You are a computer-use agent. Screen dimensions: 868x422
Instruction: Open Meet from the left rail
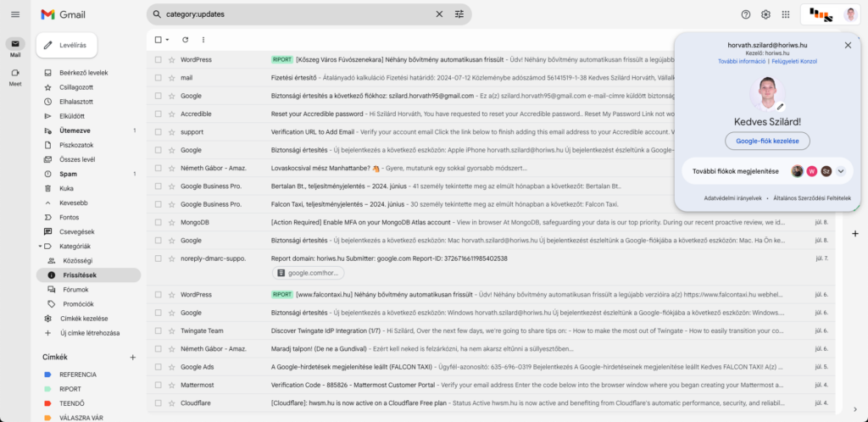point(15,77)
